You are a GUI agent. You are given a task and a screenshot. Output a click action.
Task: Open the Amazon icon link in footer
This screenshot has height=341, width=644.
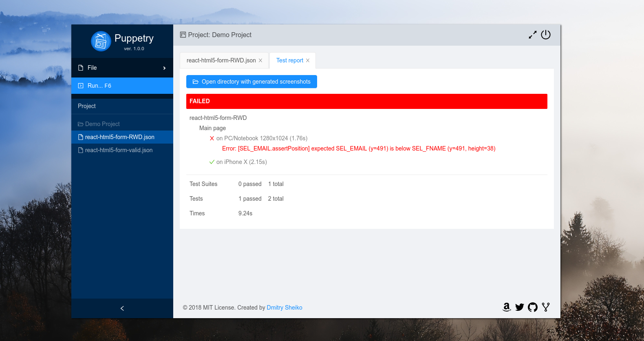pyautogui.click(x=507, y=307)
